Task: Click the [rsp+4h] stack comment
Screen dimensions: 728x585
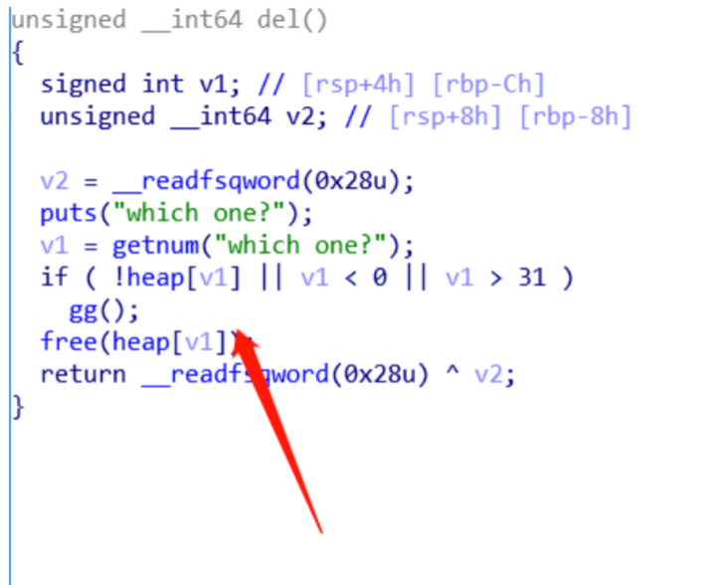Action: 357,85
